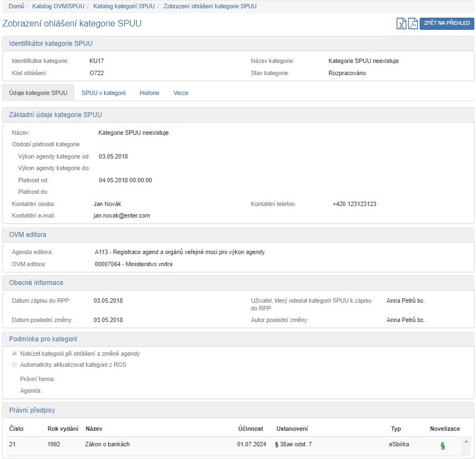Navigate to 'Katalog kategorií SPUU' breadcrumb

pyautogui.click(x=124, y=6)
